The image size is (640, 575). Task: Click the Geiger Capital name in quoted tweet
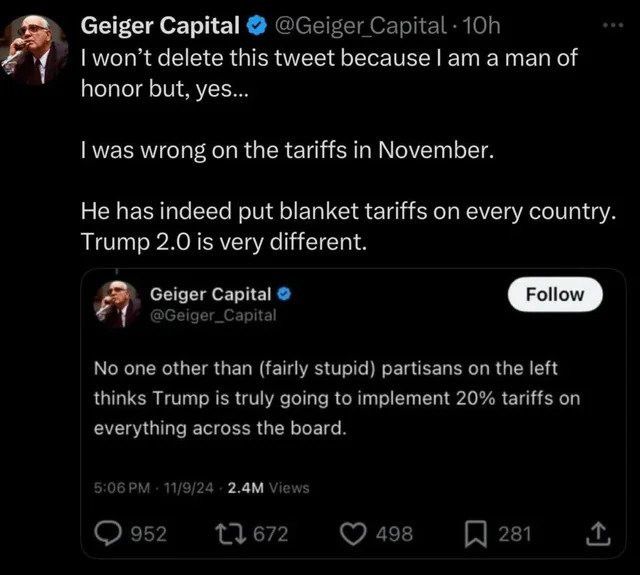(210, 294)
